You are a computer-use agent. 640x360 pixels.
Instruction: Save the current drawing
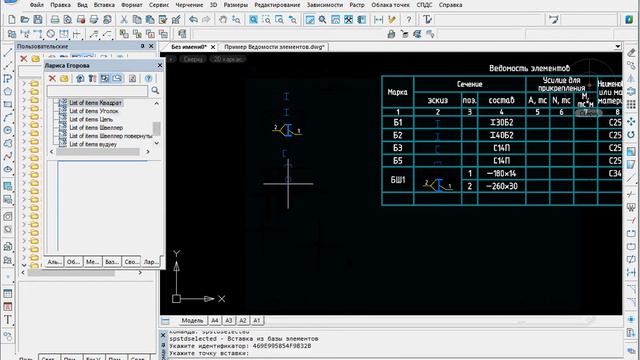tap(38, 20)
